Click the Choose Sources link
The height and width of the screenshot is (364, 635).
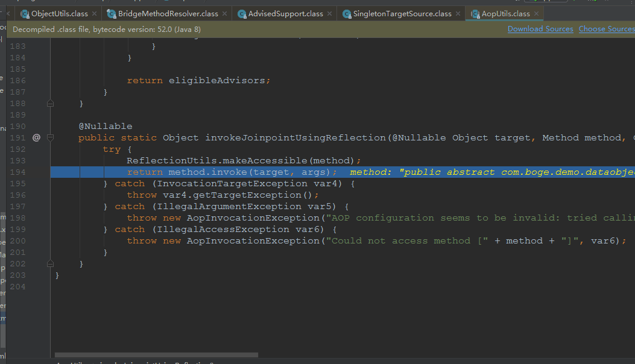click(607, 29)
